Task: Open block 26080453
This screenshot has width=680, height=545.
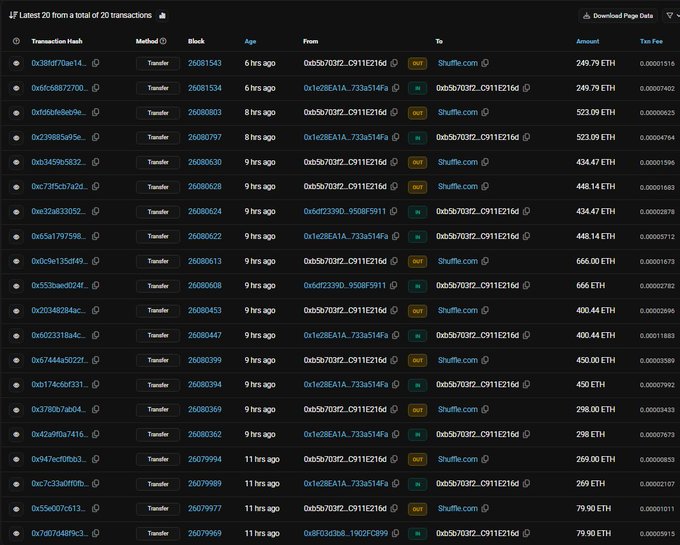Action: (x=205, y=310)
